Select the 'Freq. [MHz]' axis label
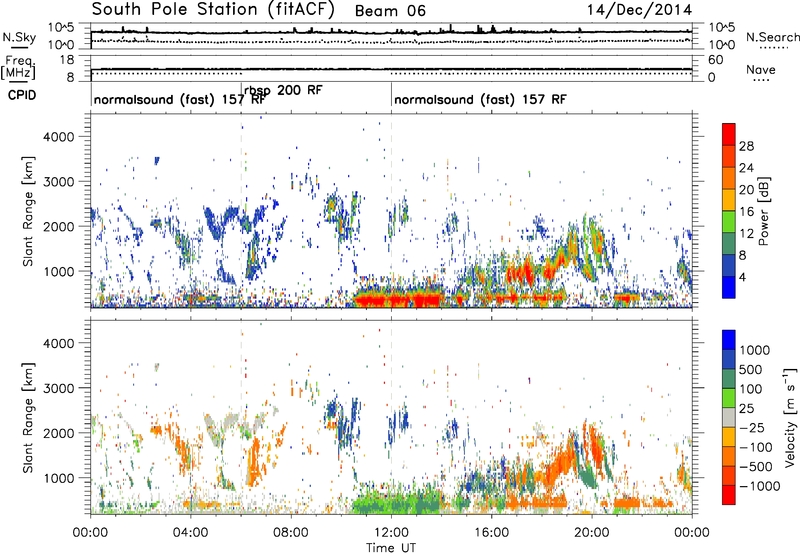 click(18, 68)
